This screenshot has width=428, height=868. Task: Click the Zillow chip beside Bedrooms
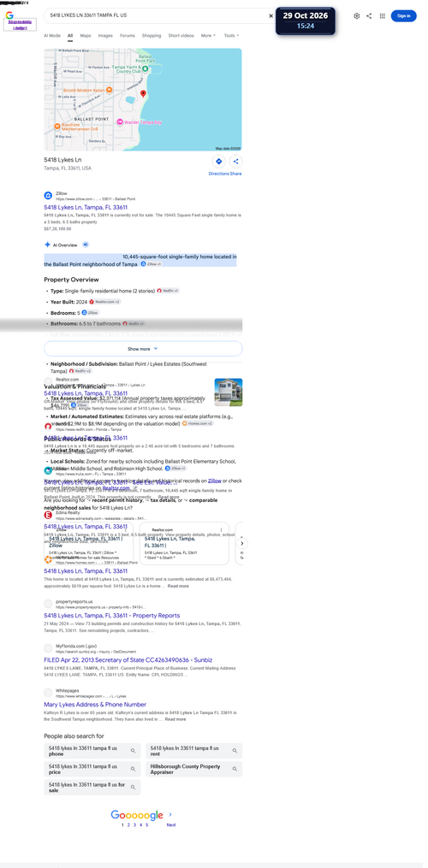click(x=91, y=313)
